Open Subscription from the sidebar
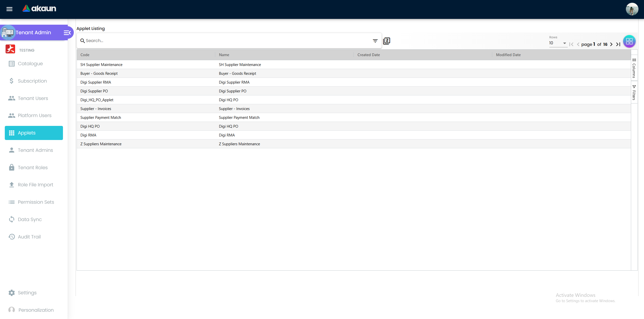Screen dimensions: 644x319 point(32,81)
